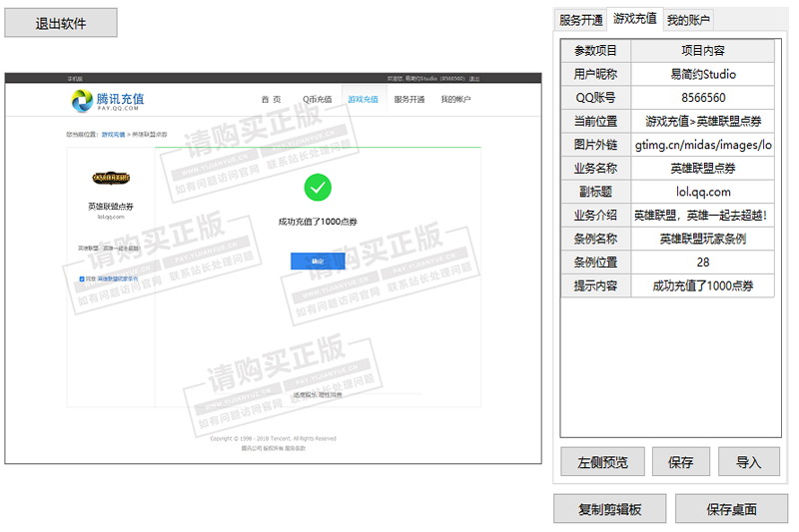Click the 保存 button
Viewport: 799px width, 532px height.
(681, 462)
